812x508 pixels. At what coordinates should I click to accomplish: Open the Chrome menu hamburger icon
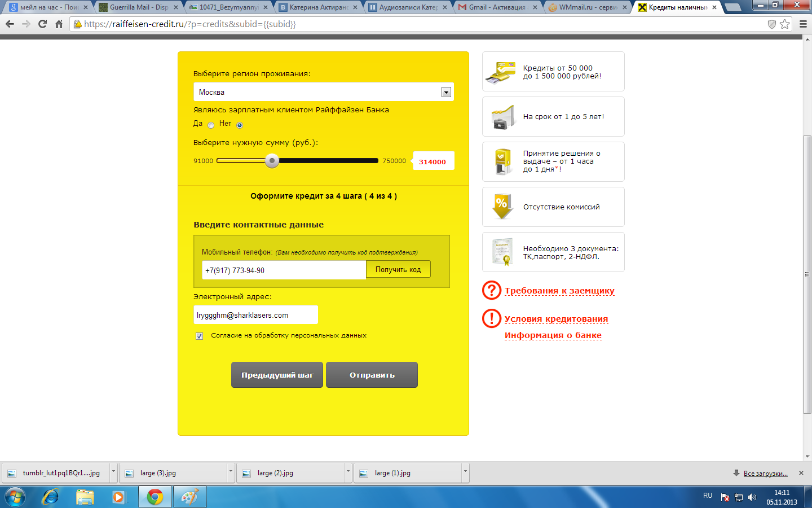[x=803, y=24]
